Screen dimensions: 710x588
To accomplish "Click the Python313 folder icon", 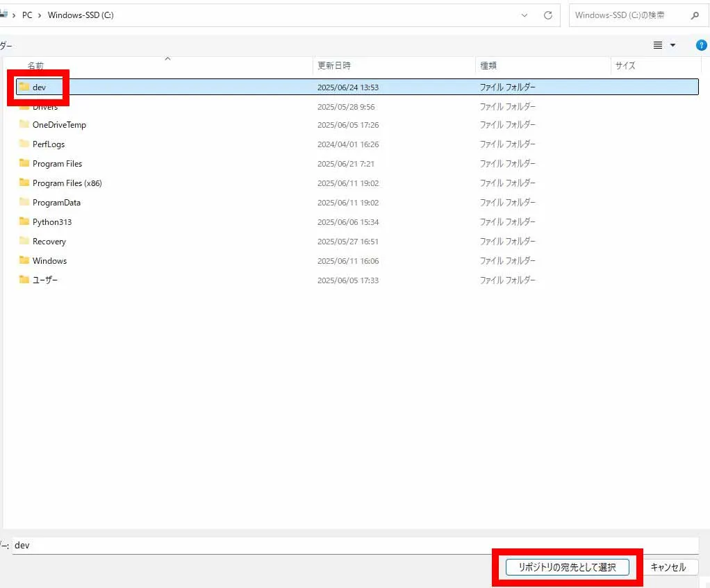I will pyautogui.click(x=24, y=222).
